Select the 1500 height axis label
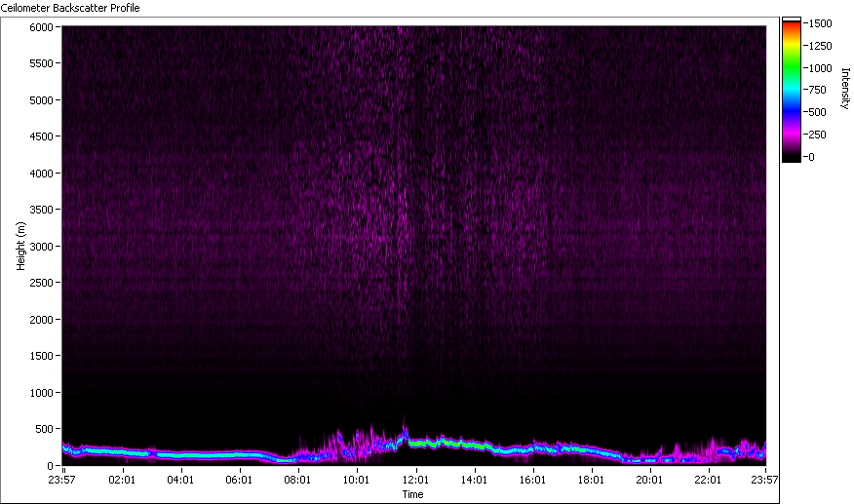The width and height of the screenshot is (854, 504). [41, 356]
